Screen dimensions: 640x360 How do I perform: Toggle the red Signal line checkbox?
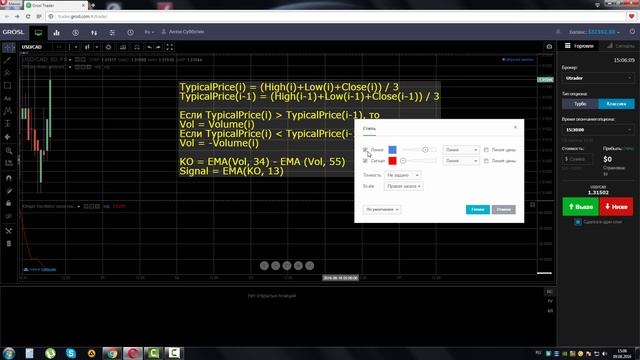point(365,161)
